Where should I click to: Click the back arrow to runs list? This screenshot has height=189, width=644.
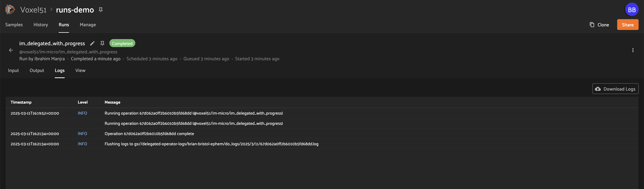tap(11, 50)
